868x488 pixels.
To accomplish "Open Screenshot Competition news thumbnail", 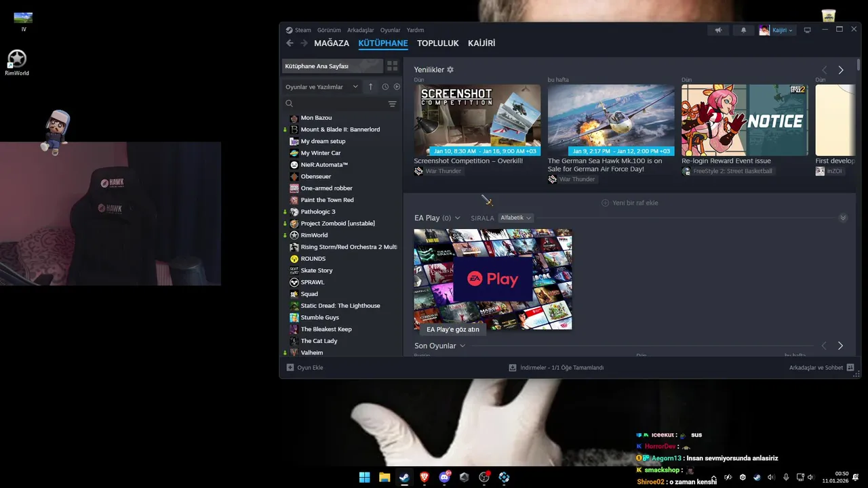I will point(477,120).
